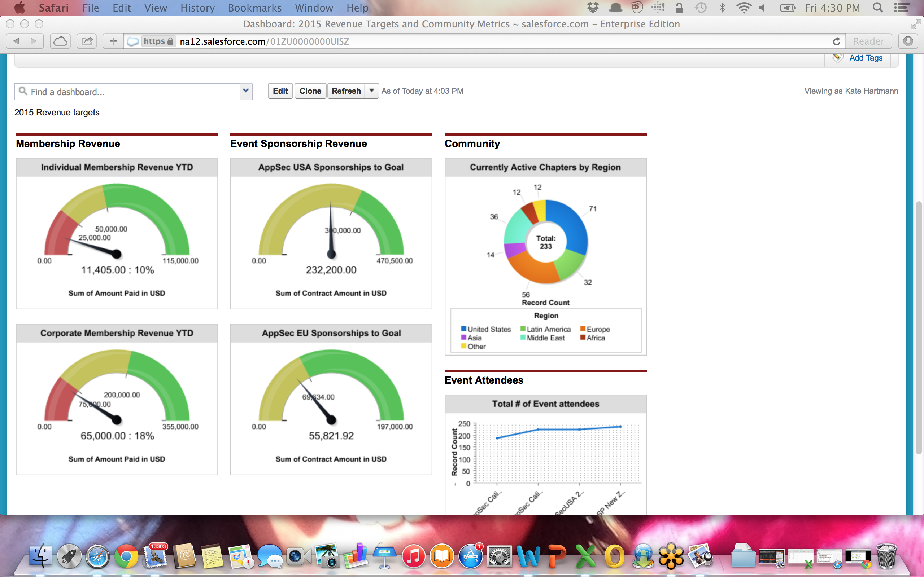Image resolution: width=924 pixels, height=577 pixels.
Task: Open the Refresh button dropdown arrow
Action: coord(371,91)
